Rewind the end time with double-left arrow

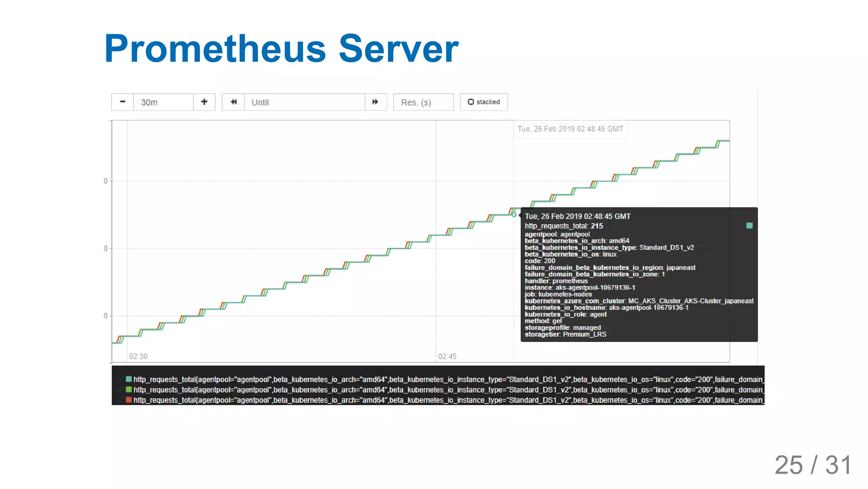234,102
